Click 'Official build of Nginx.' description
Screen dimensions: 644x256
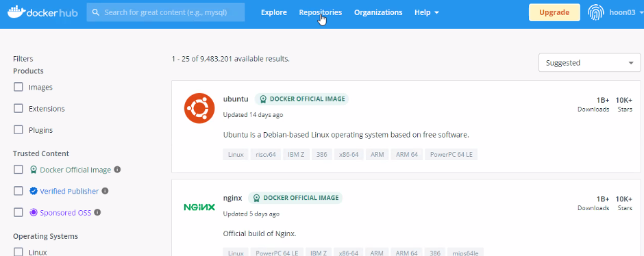click(260, 234)
